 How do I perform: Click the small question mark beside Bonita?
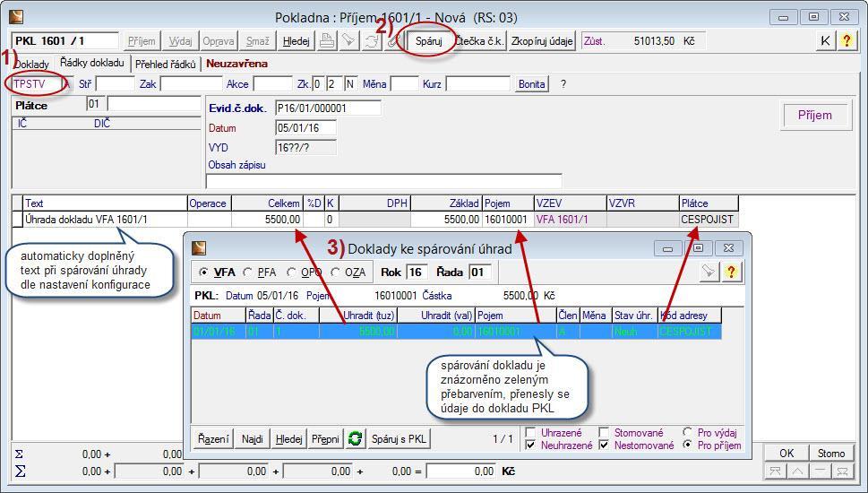pyautogui.click(x=563, y=85)
